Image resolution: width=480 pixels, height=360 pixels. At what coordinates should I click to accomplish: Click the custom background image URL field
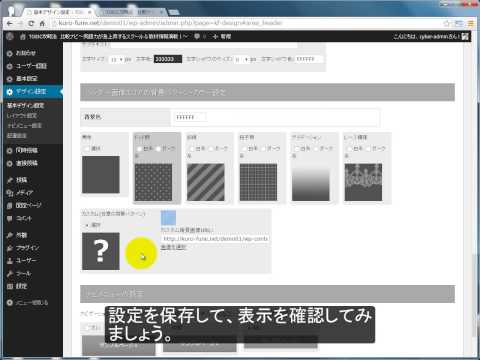point(215,239)
